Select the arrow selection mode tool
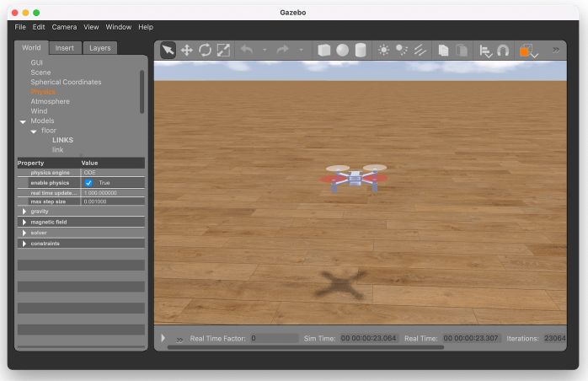Viewport: 588px width, 381px height. pos(168,50)
